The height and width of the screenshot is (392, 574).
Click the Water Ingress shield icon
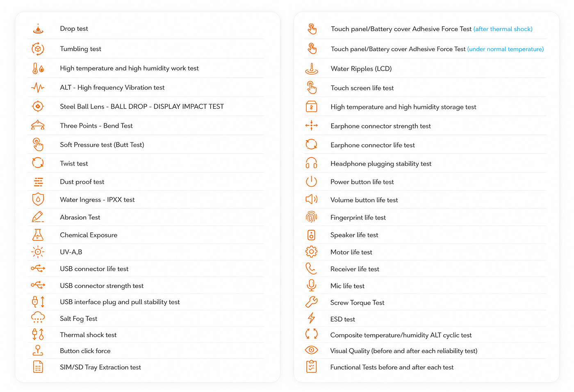pos(38,199)
